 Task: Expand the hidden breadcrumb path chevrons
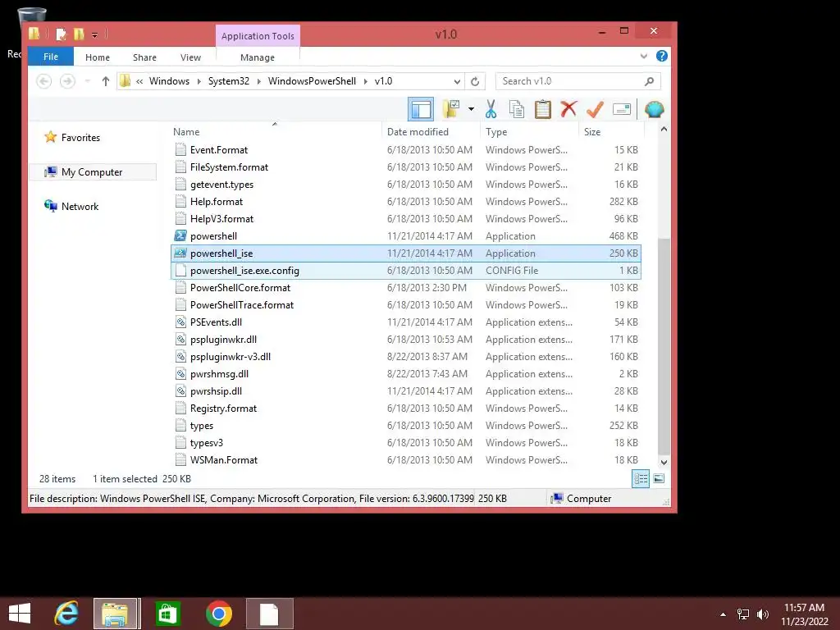(139, 81)
